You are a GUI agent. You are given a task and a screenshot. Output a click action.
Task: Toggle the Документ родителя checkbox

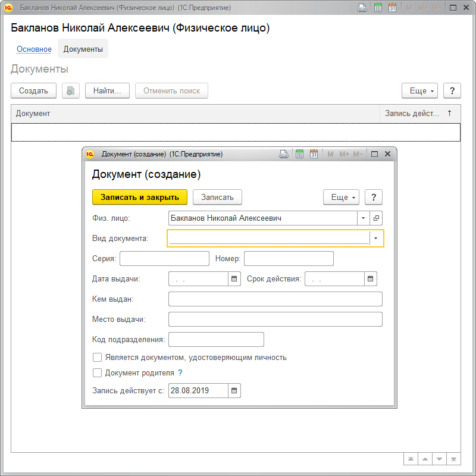coord(98,373)
